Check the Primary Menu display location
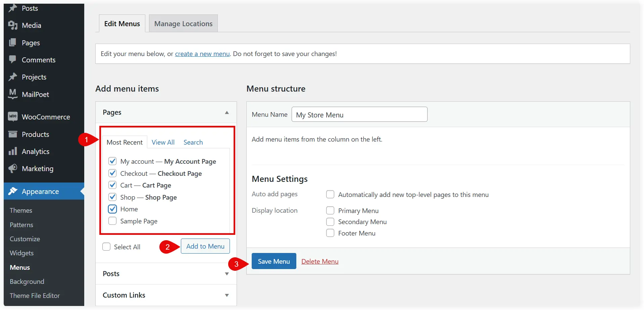Image resolution: width=644 pixels, height=310 pixels. [x=330, y=210]
